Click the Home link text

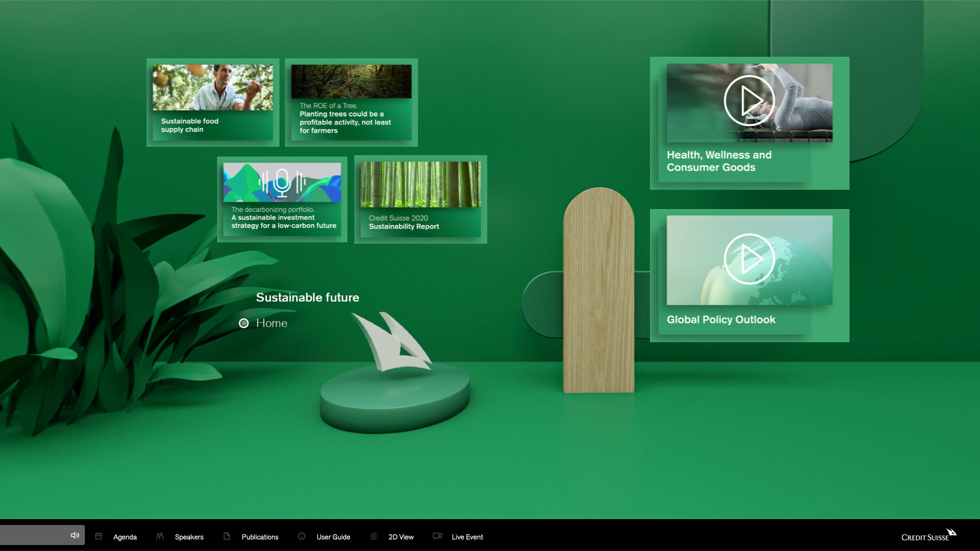pyautogui.click(x=272, y=323)
